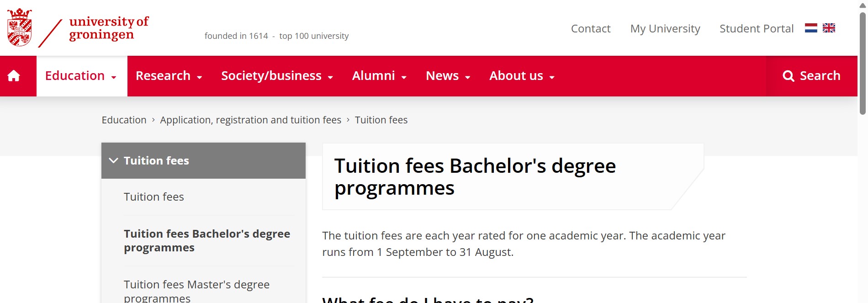Click the magnifying glass search icon

click(x=788, y=76)
